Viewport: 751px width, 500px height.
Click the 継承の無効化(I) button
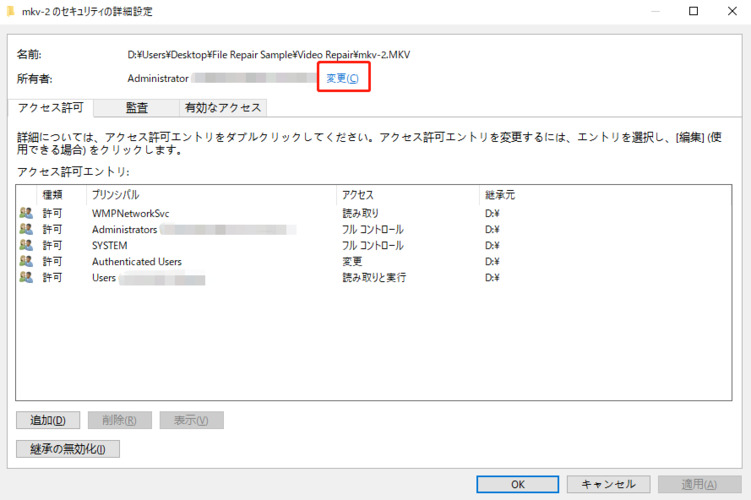68,449
